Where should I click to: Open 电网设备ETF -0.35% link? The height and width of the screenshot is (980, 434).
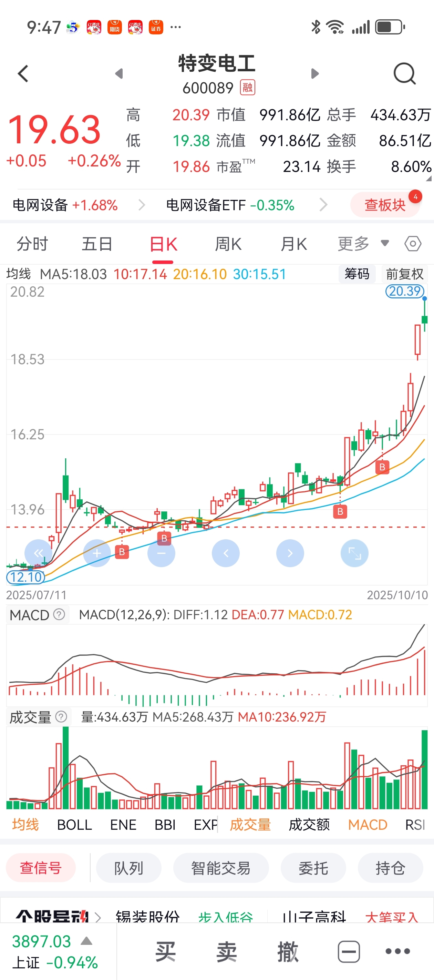pos(230,205)
